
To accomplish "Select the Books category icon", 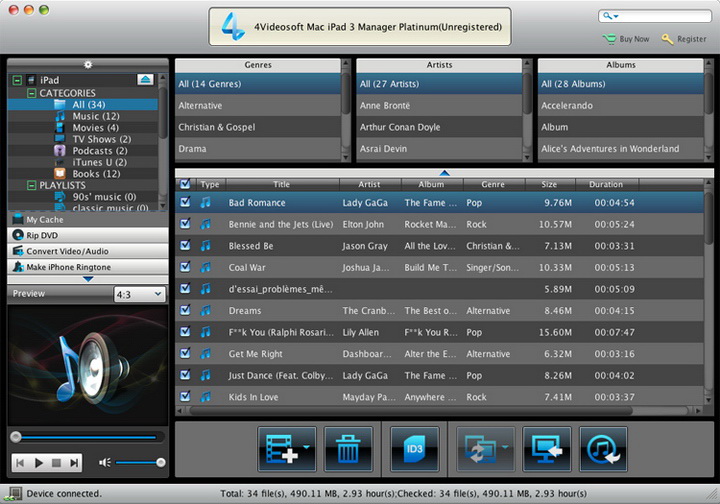I will [x=60, y=174].
